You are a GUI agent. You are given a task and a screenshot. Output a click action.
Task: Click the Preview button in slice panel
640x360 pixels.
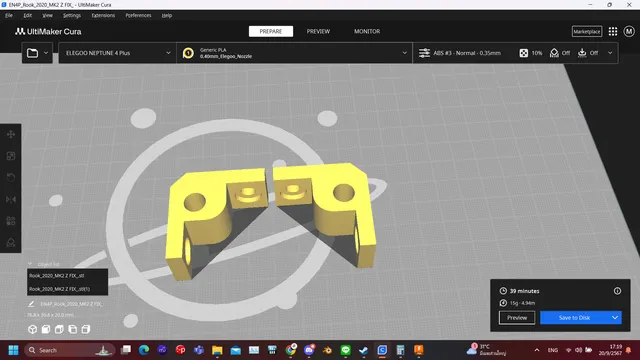click(517, 318)
